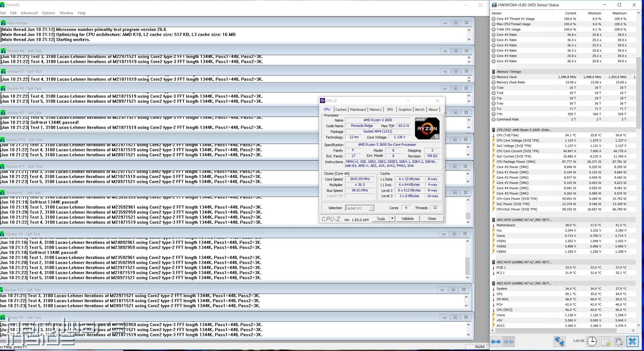Open the Window menu in Prime95

click(66, 13)
